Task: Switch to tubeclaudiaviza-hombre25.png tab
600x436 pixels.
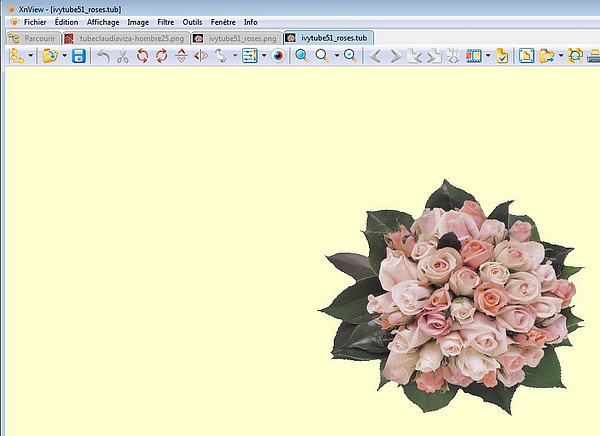Action: (x=124, y=38)
